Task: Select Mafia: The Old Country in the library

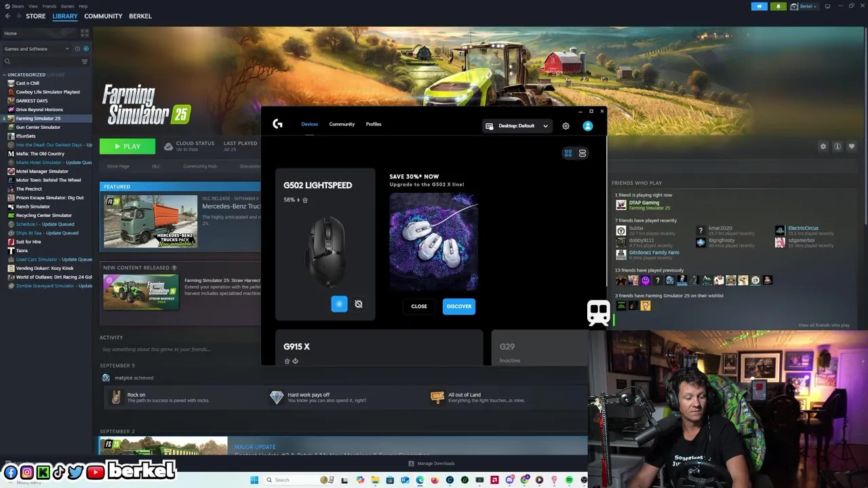Action: point(40,154)
